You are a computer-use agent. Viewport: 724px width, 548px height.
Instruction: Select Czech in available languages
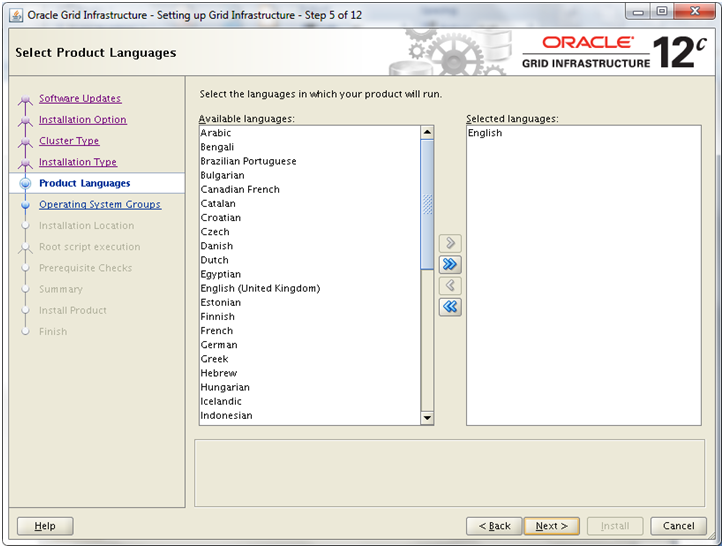pos(310,232)
